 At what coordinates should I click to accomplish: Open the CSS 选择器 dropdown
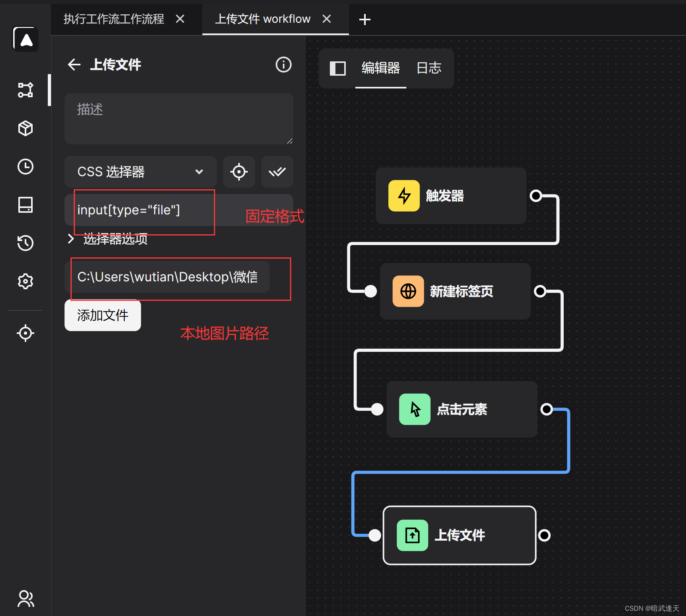140,172
